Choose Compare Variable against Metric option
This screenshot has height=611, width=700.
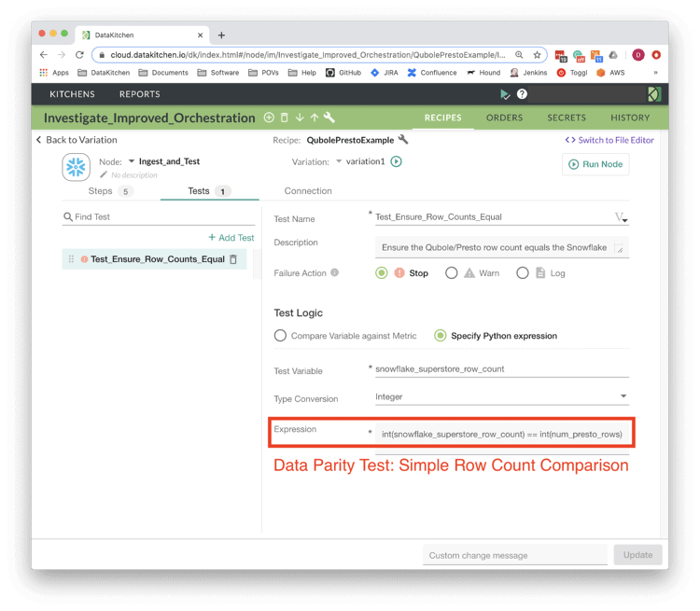[x=280, y=336]
